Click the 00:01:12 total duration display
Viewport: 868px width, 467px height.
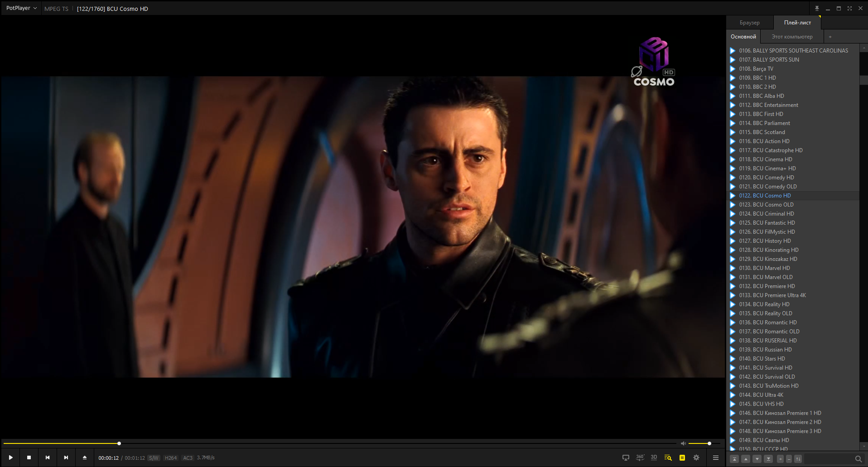point(135,458)
